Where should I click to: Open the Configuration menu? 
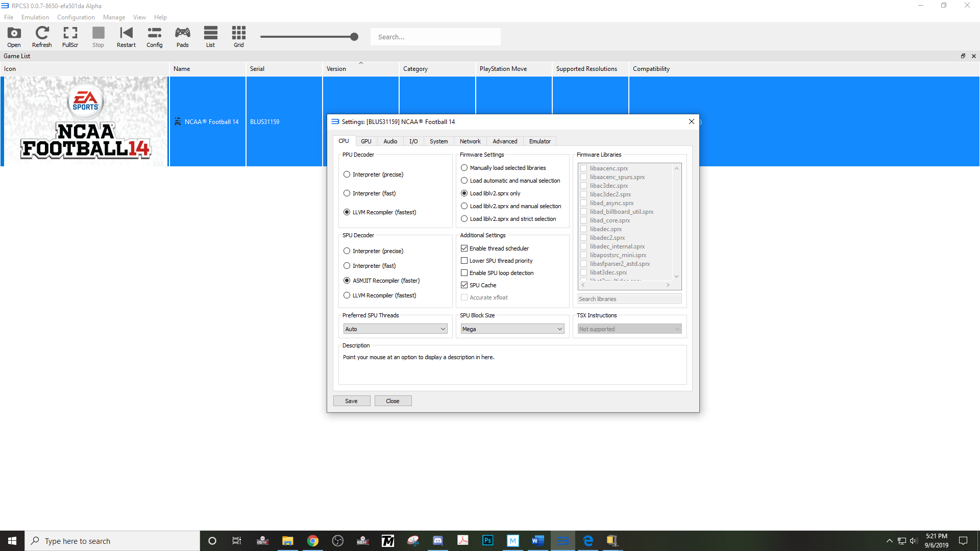click(76, 17)
